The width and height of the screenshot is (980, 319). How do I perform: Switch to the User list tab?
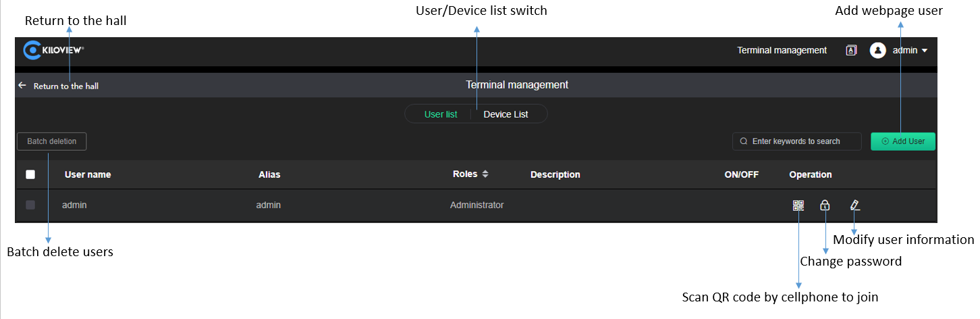coord(441,114)
